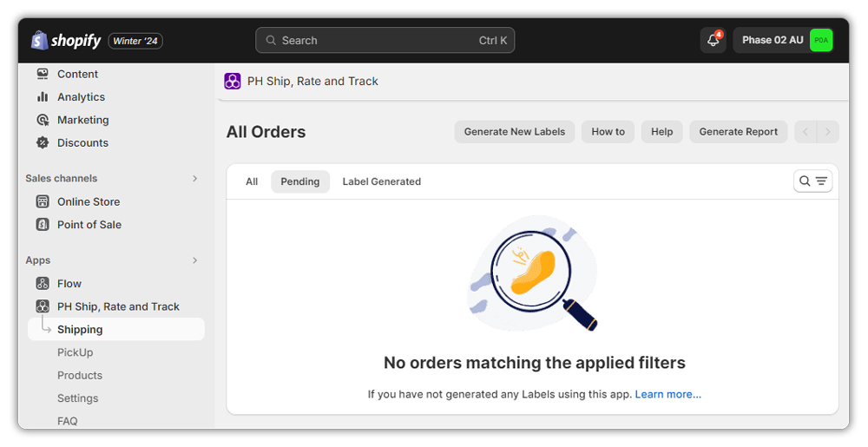Follow the Learn more link
The height and width of the screenshot is (447, 868).
tap(667, 394)
